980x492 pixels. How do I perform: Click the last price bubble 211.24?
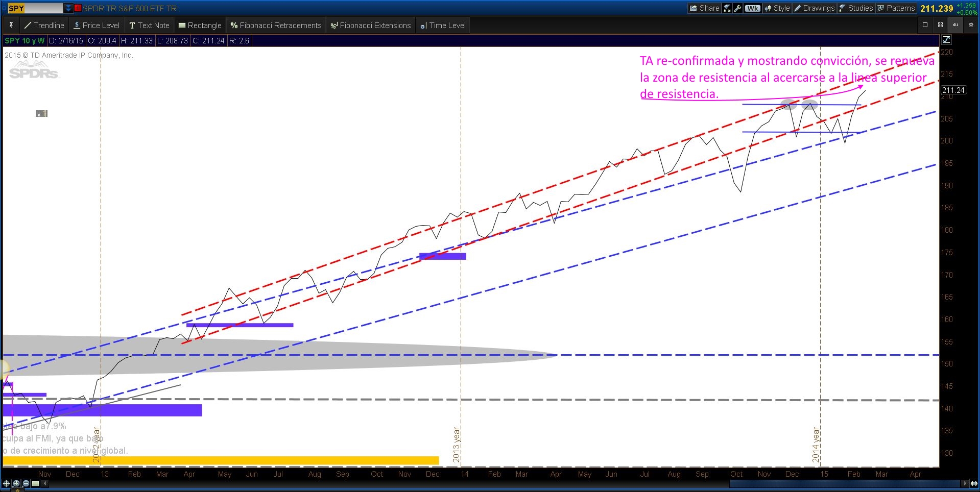point(953,90)
